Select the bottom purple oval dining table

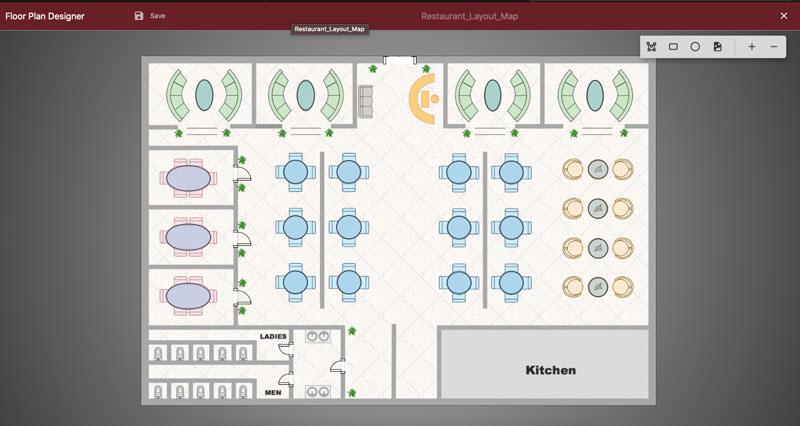coord(188,296)
